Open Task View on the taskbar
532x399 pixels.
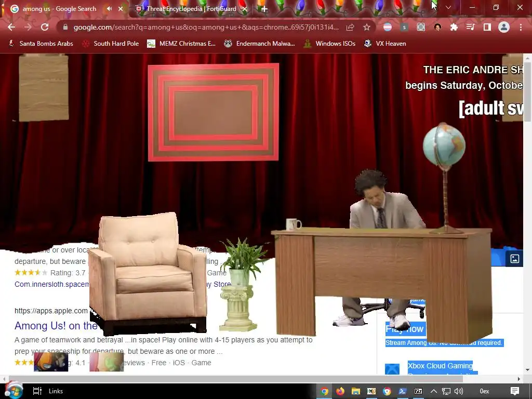click(x=37, y=391)
